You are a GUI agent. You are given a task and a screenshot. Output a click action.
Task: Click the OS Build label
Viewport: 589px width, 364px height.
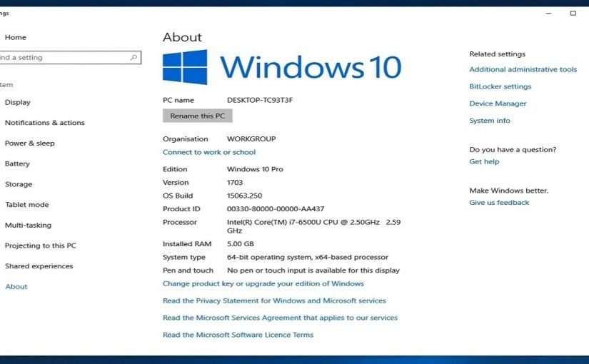point(178,196)
